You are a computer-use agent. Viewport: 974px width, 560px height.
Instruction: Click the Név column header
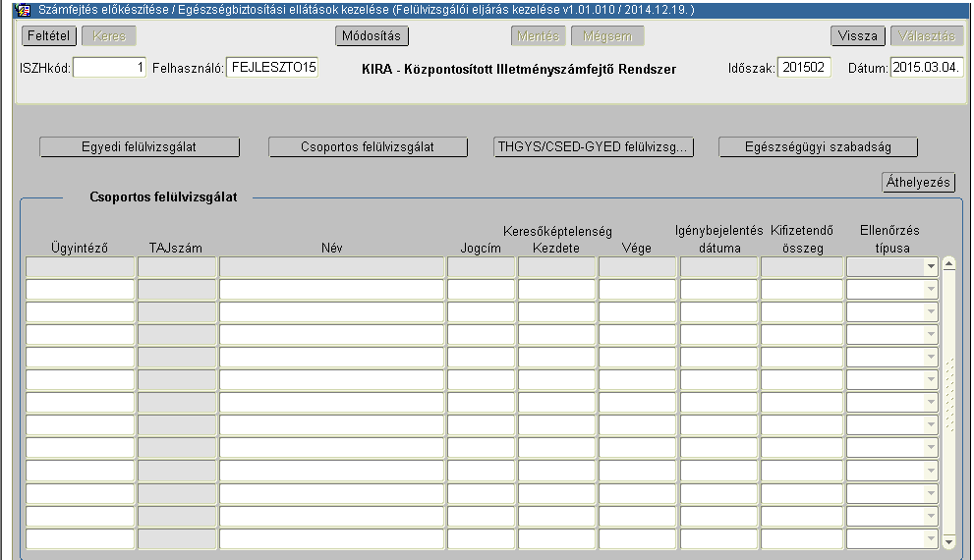coord(331,248)
